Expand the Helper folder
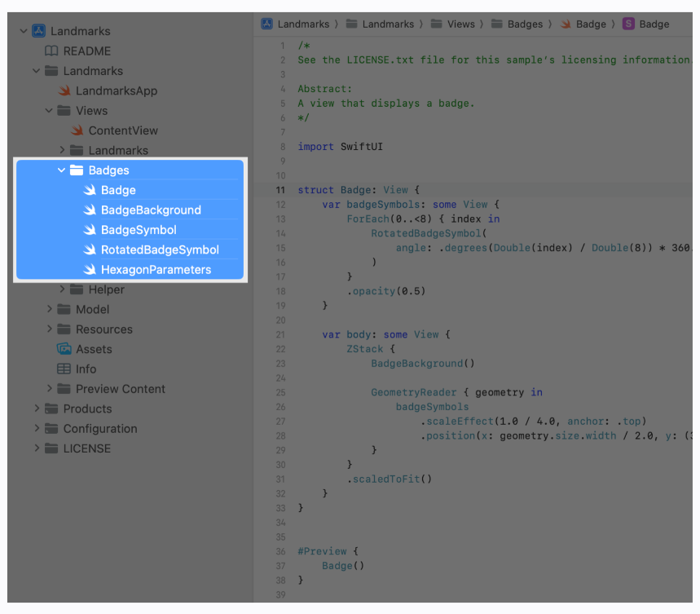Screen dimensions: 700x614 pyautogui.click(x=62, y=289)
